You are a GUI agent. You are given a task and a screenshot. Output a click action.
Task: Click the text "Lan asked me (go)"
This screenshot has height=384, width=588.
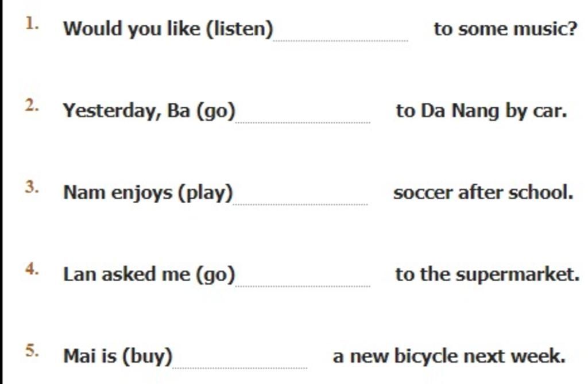tap(149, 274)
